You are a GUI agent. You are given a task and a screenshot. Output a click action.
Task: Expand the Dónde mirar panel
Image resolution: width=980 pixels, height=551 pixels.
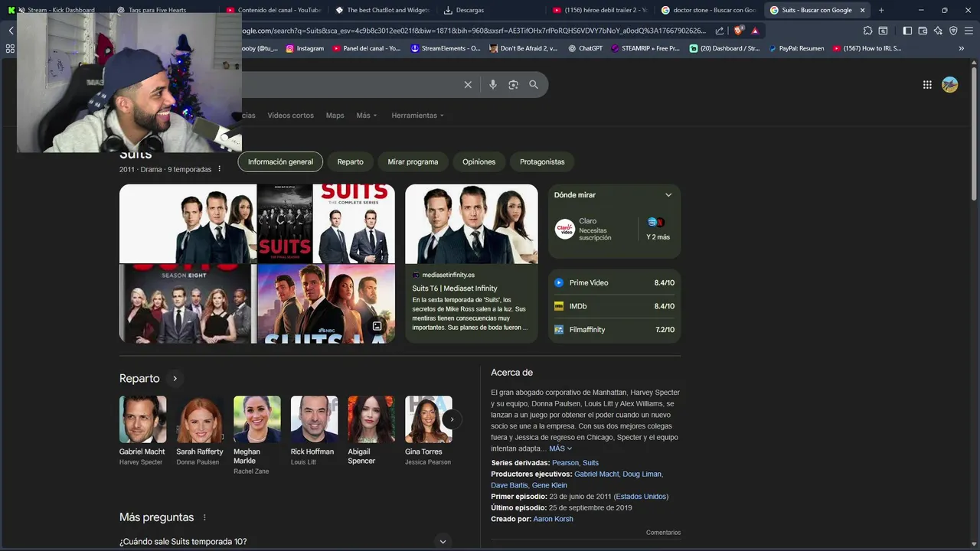668,195
